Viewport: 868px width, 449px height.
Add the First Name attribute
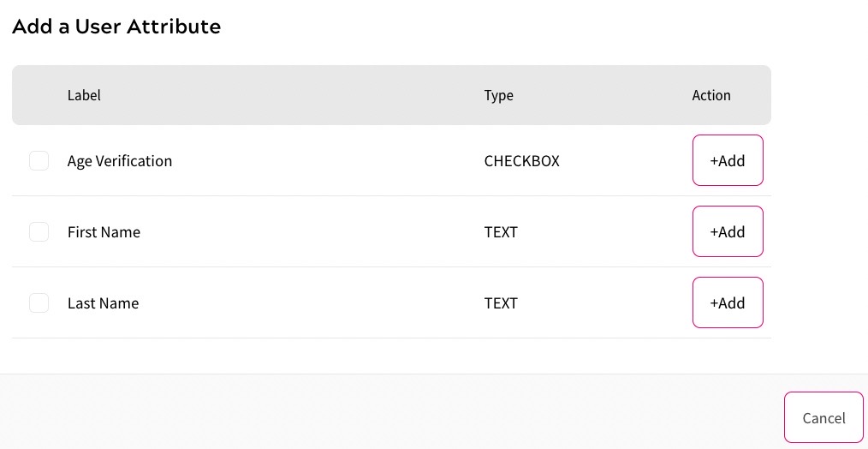[x=728, y=232]
